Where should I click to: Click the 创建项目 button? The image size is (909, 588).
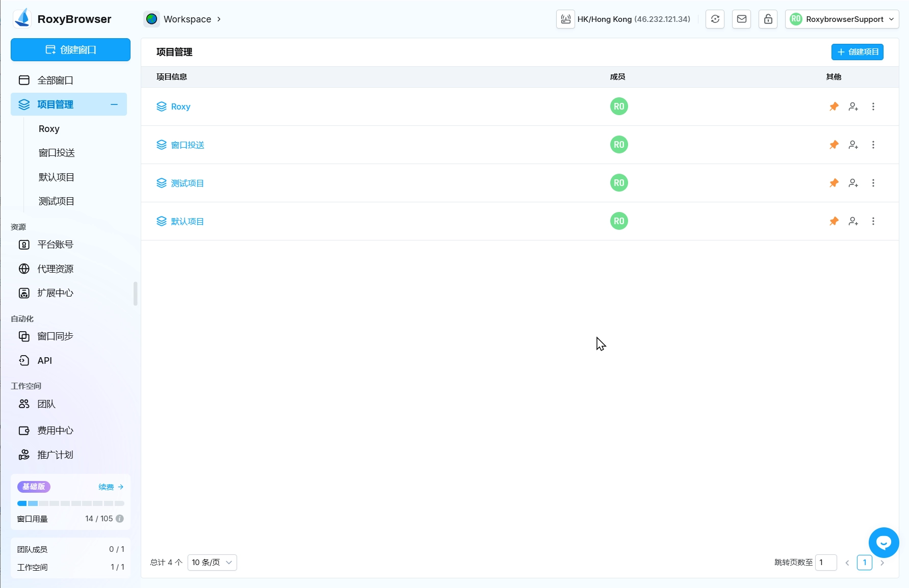click(857, 52)
